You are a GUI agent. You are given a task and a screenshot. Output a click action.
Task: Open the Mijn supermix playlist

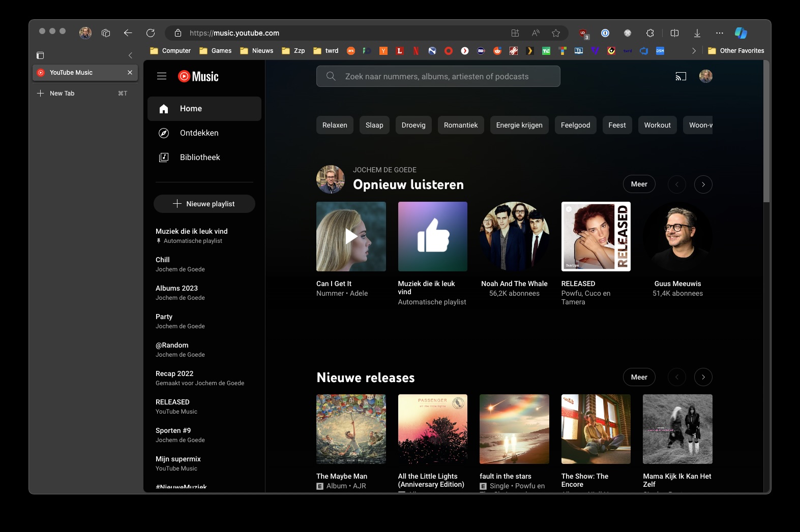point(204,463)
